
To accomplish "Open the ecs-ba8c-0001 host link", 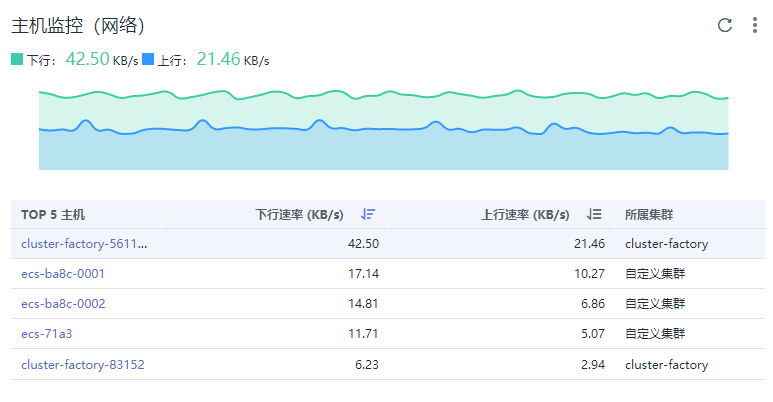I will pyautogui.click(x=63, y=273).
